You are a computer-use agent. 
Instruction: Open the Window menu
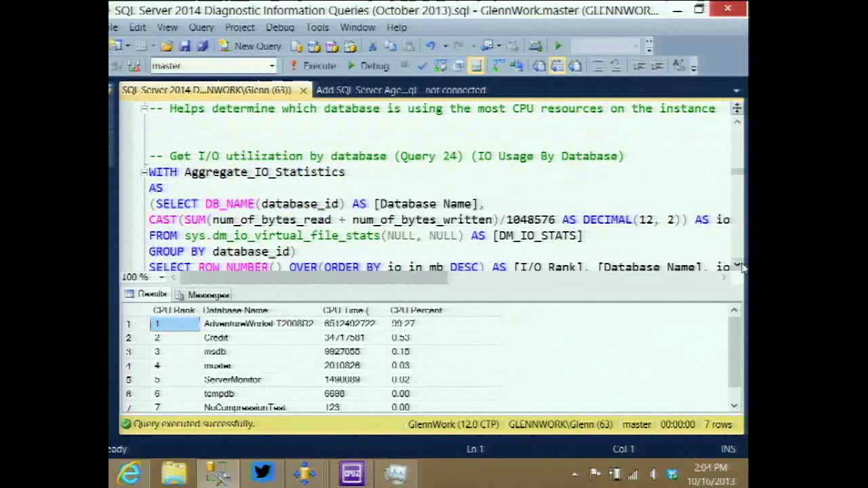357,27
